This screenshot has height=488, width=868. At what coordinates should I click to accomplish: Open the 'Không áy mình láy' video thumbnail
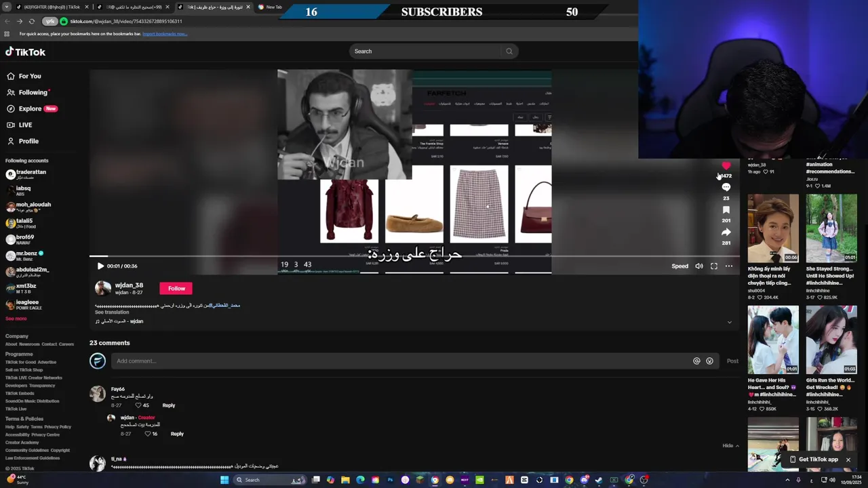(x=773, y=228)
